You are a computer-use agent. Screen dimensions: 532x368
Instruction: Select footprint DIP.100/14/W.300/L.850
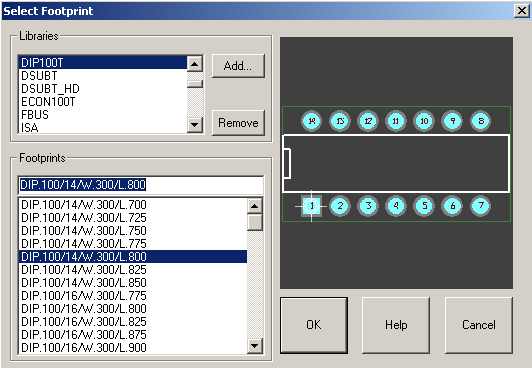pyautogui.click(x=133, y=283)
